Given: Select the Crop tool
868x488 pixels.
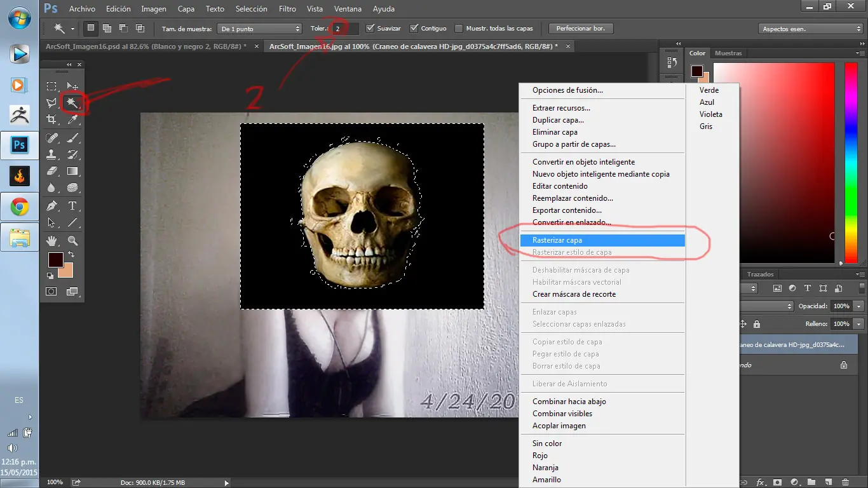Looking at the screenshot, I should tap(51, 119).
